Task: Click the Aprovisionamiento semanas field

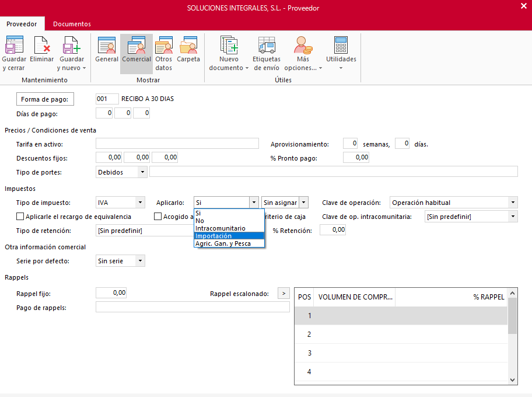Action: (x=350, y=143)
